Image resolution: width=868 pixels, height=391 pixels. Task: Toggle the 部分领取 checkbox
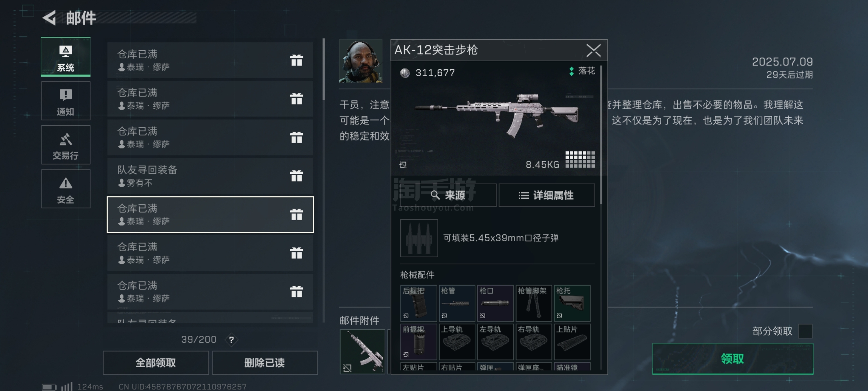[805, 331]
